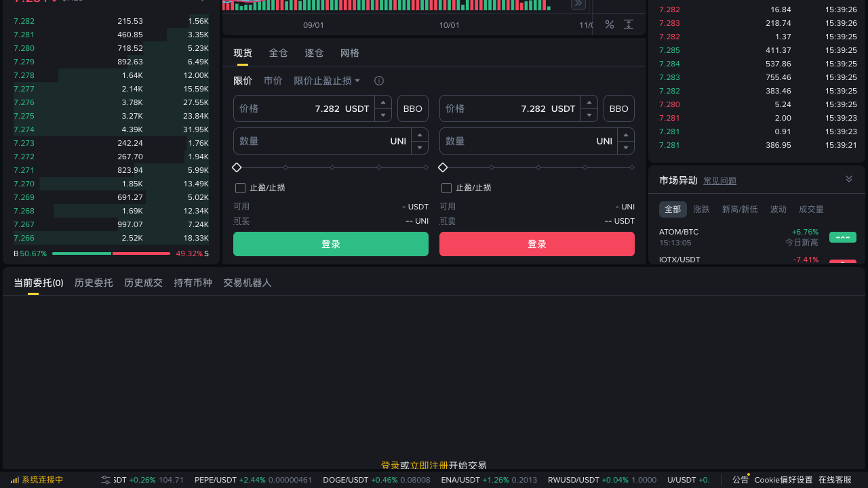Click the ticker bar settings sliders icon
The image size is (868, 488).
[106, 480]
